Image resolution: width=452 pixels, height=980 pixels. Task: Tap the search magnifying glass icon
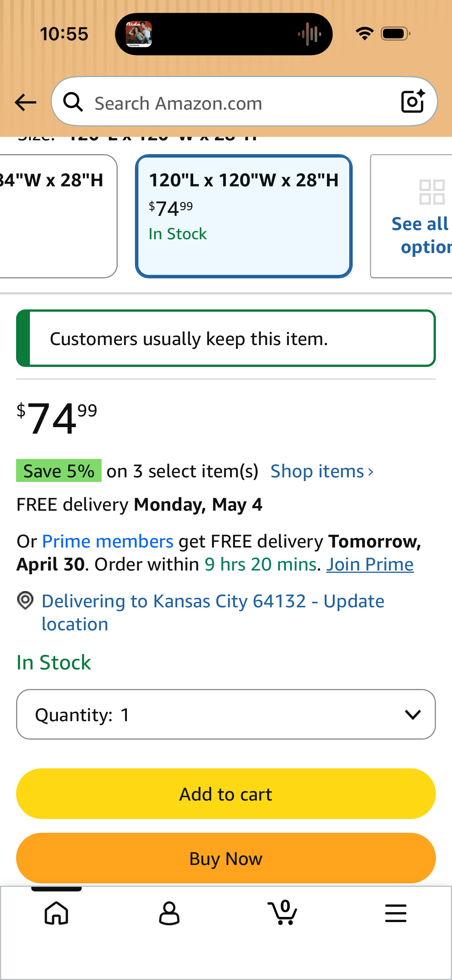point(74,102)
